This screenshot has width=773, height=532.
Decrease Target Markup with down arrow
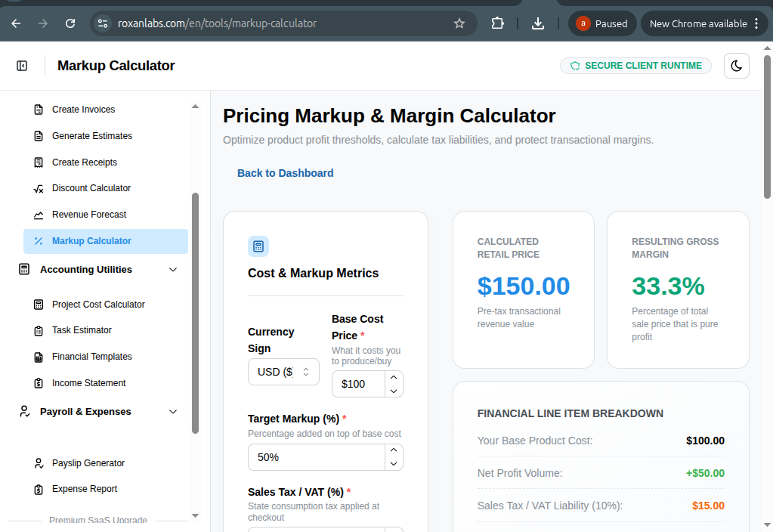(394, 464)
